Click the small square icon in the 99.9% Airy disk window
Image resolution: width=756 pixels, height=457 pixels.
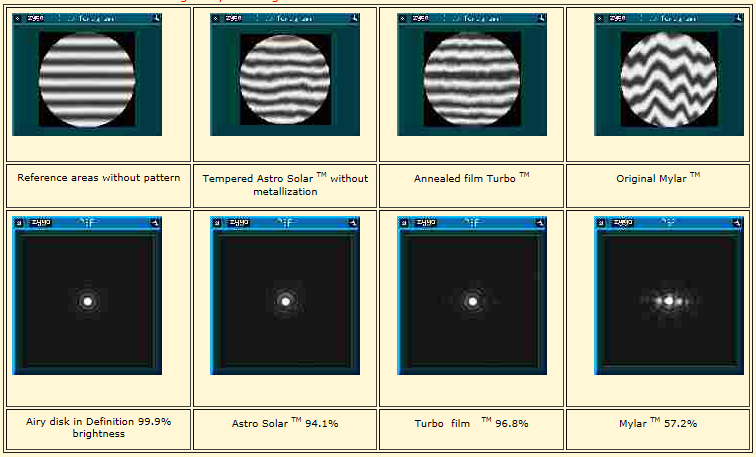tap(18, 223)
